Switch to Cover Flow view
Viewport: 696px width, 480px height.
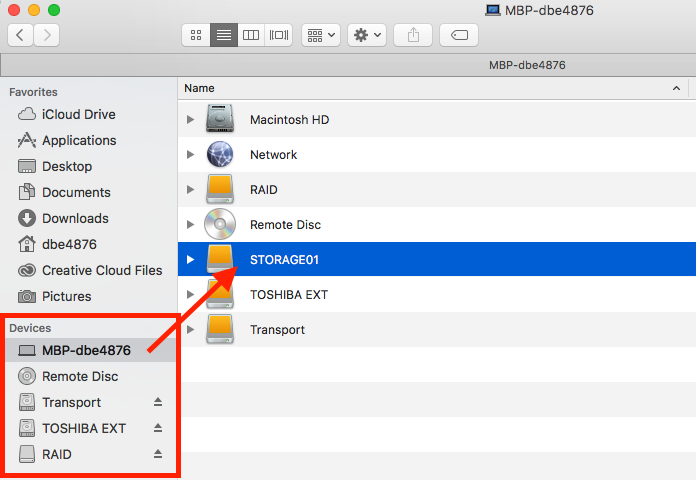(279, 35)
